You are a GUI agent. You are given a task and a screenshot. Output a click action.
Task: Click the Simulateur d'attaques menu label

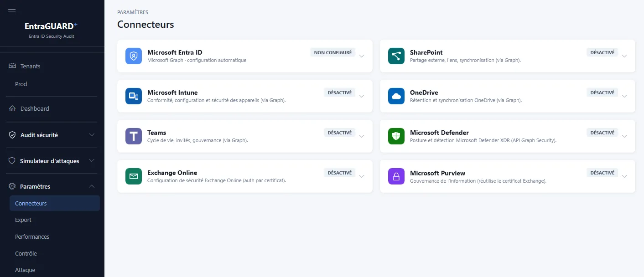[x=50, y=161]
